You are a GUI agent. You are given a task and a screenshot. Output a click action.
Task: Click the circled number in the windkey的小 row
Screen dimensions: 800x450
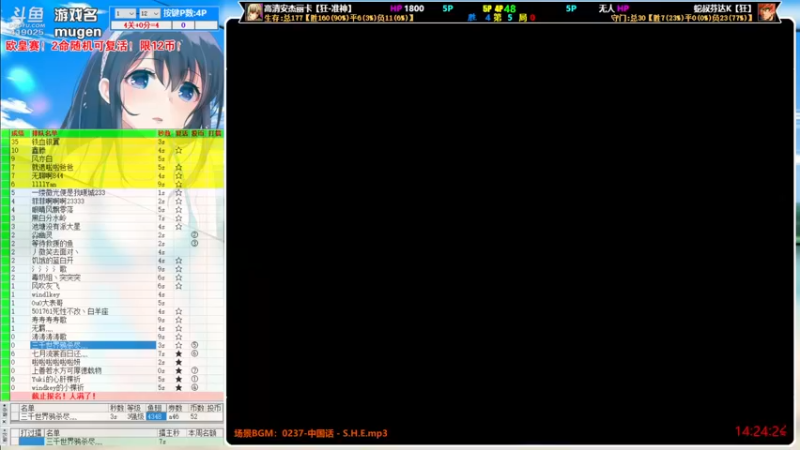click(x=194, y=388)
